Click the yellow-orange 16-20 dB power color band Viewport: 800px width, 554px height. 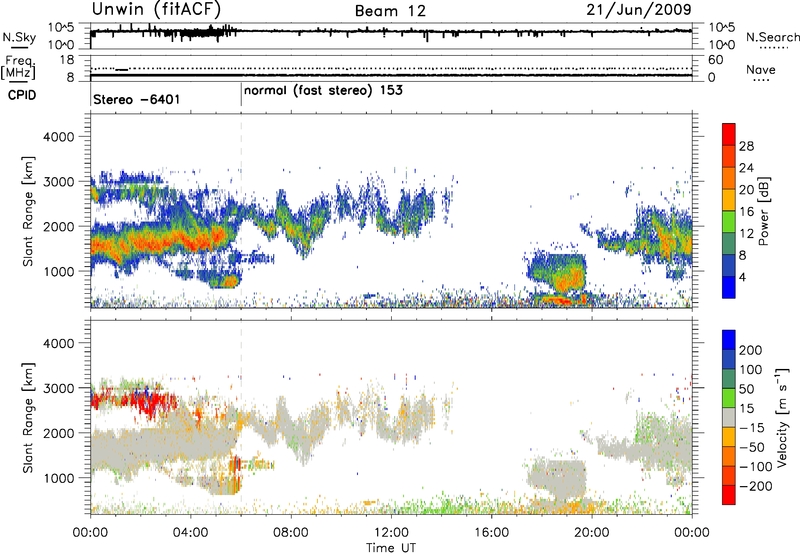(729, 200)
